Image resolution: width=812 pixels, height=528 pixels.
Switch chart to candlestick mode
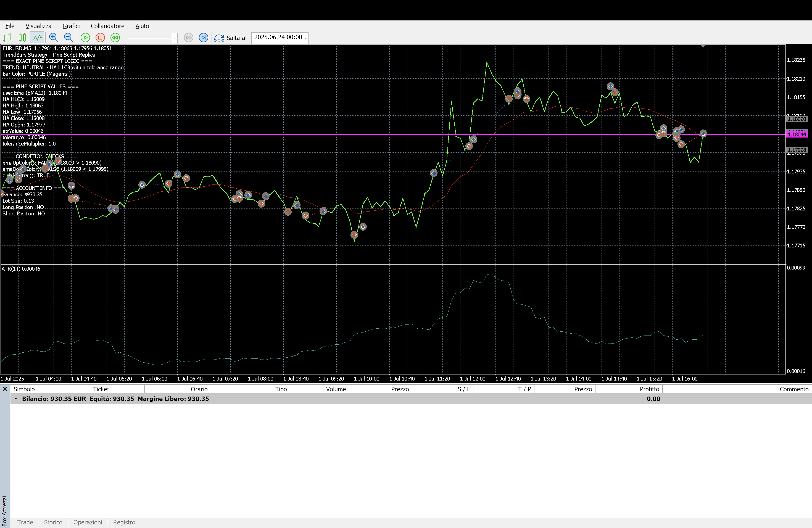(x=22, y=38)
